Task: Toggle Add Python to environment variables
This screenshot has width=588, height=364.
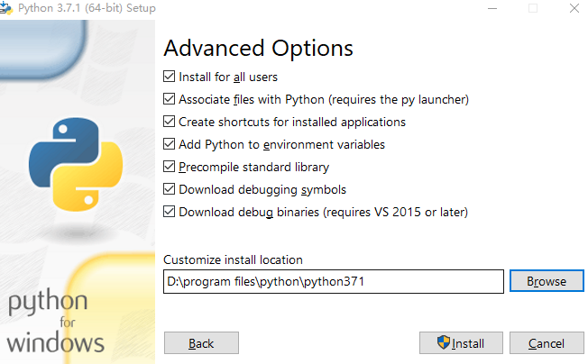Action: (170, 144)
